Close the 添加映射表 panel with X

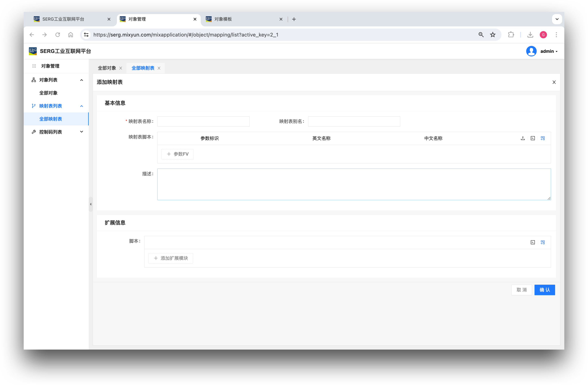554,82
